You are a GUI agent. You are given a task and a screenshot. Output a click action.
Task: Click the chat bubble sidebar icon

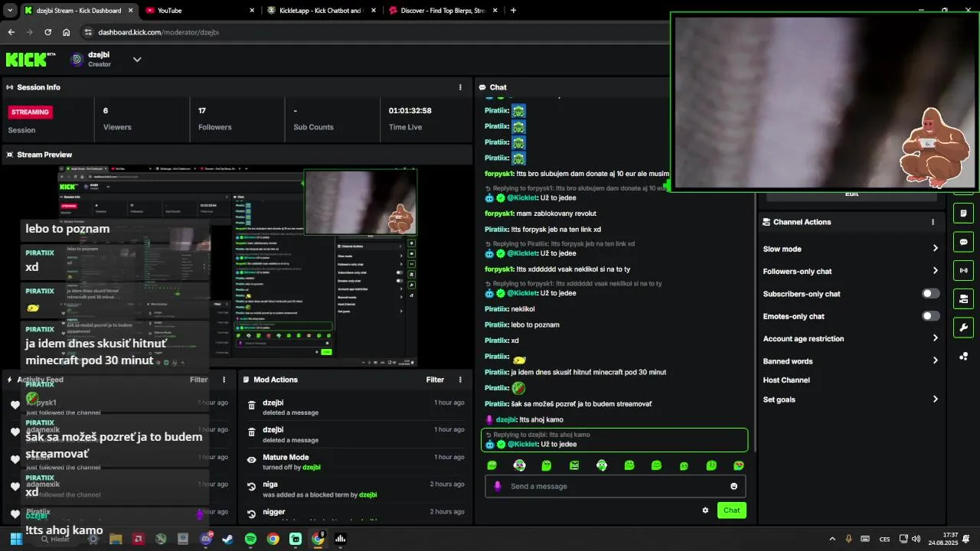click(963, 242)
